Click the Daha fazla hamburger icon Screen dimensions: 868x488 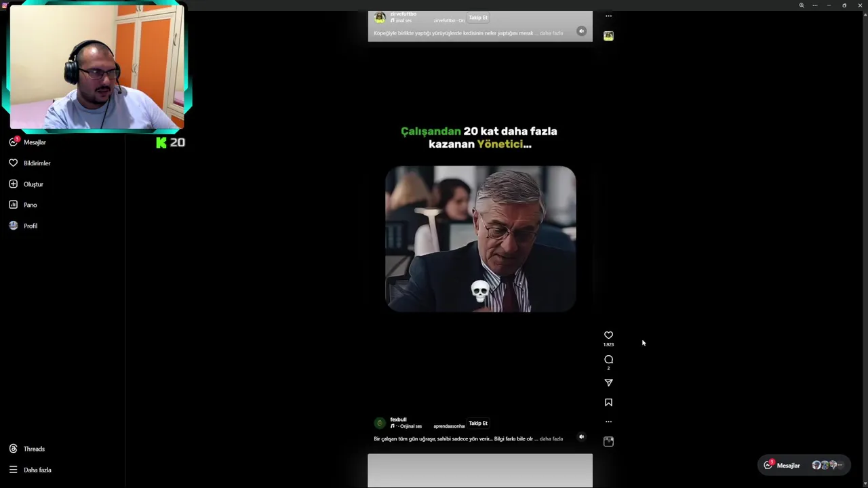[13, 470]
